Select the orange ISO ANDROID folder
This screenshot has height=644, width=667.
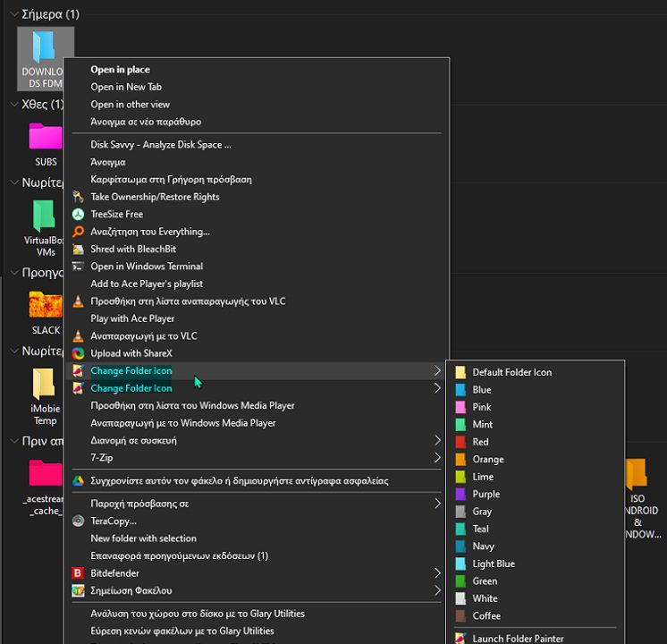pos(643,498)
